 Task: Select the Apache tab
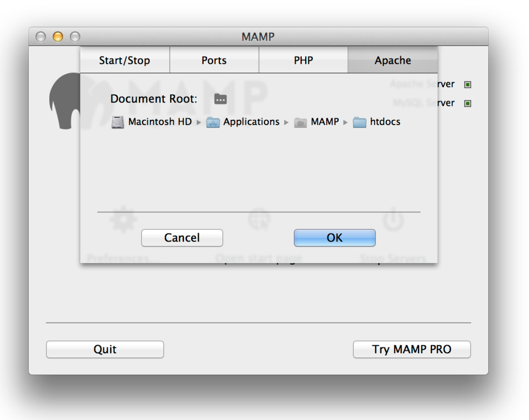click(393, 60)
